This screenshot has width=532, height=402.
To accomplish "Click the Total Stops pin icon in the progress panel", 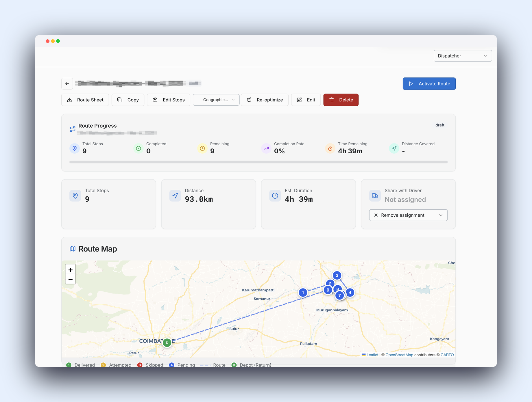I will click(75, 148).
